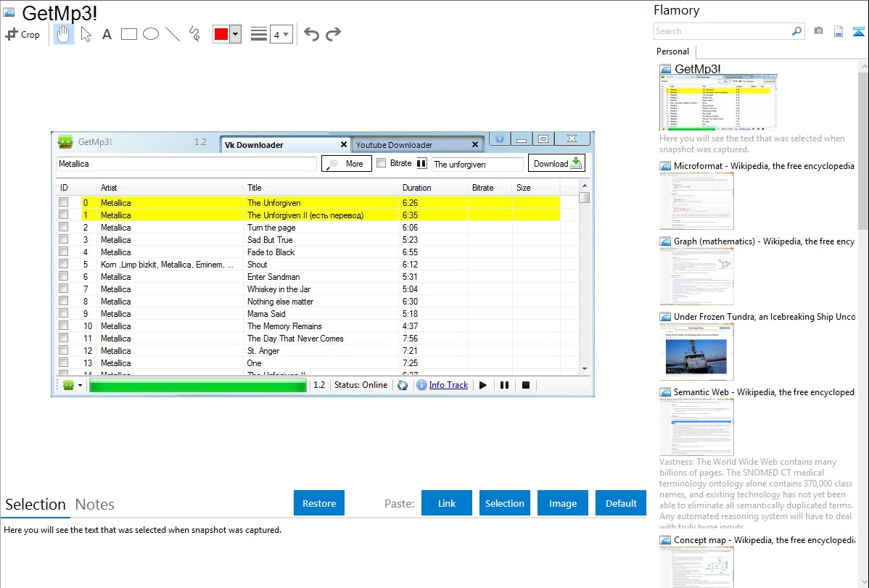Screen dimensions: 869x588
Task: Type in the Flamory search field
Action: (722, 31)
